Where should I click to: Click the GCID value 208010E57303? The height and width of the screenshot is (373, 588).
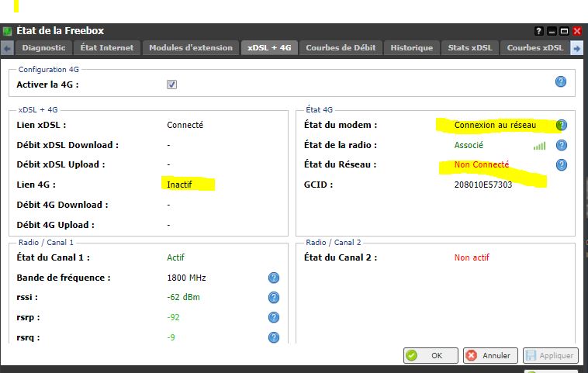coord(483,185)
